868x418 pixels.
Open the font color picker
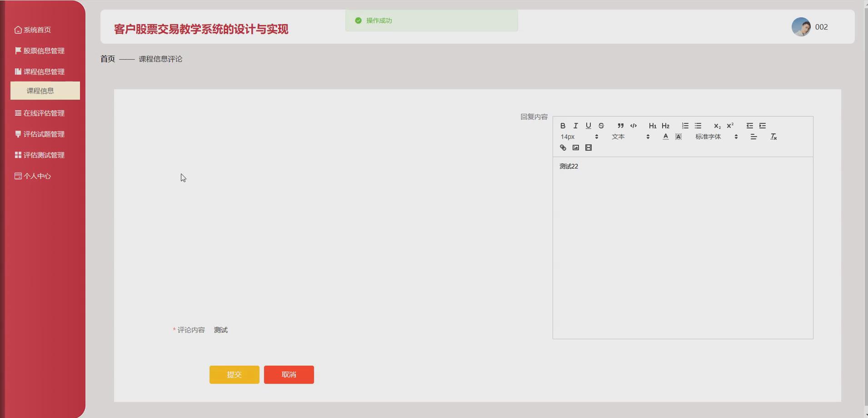click(x=665, y=137)
